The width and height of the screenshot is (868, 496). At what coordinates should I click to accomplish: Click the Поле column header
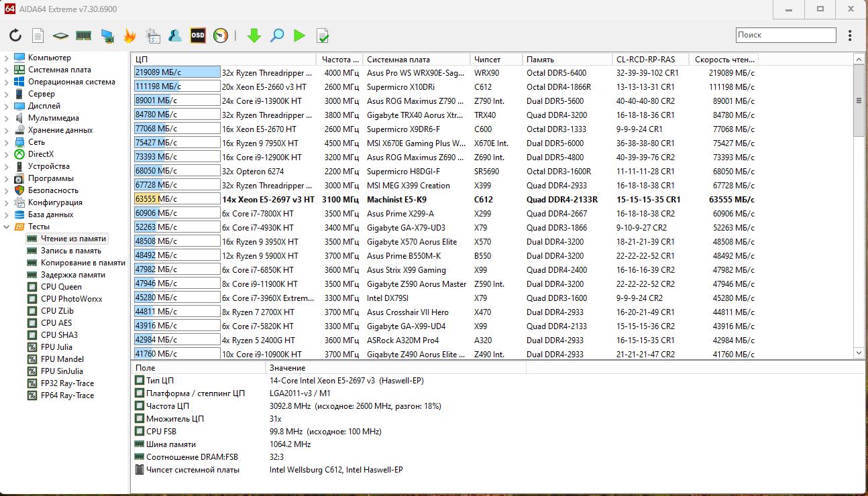[x=198, y=368]
